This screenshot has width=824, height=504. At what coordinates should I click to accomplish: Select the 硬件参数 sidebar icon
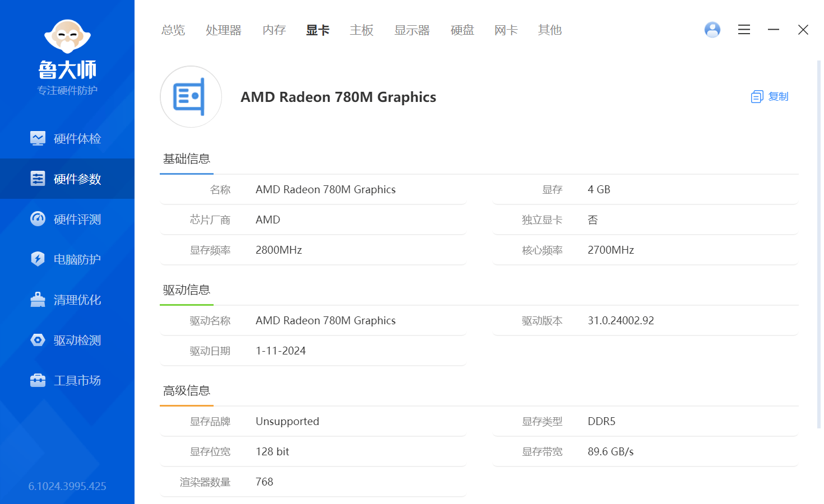point(38,179)
